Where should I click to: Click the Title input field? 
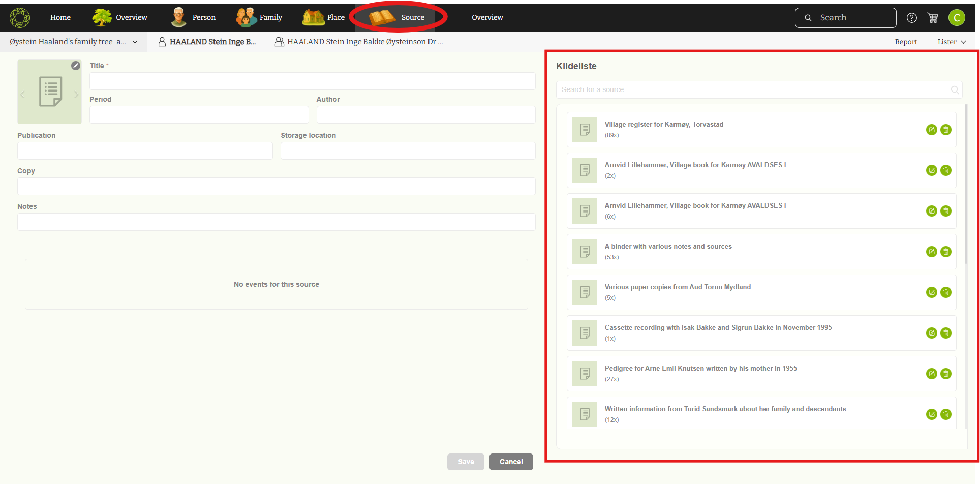point(312,81)
